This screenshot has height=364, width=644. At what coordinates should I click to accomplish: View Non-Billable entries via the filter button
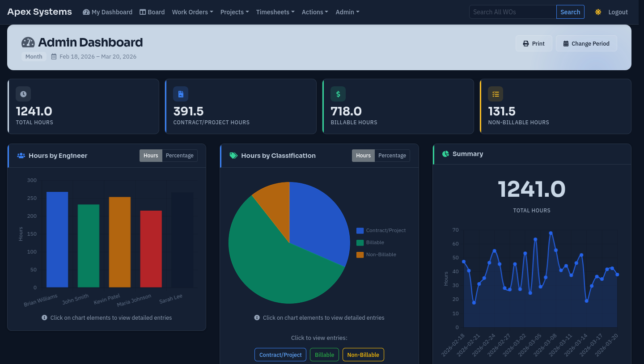[x=363, y=354]
